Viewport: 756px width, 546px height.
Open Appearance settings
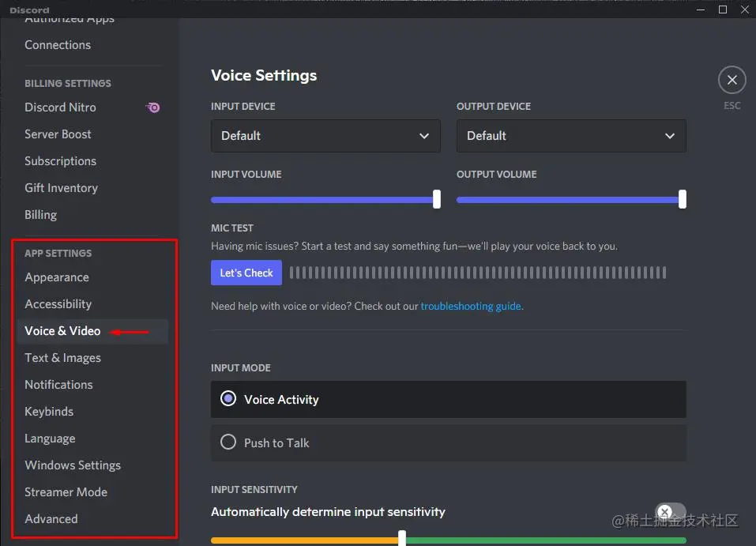pyautogui.click(x=57, y=277)
